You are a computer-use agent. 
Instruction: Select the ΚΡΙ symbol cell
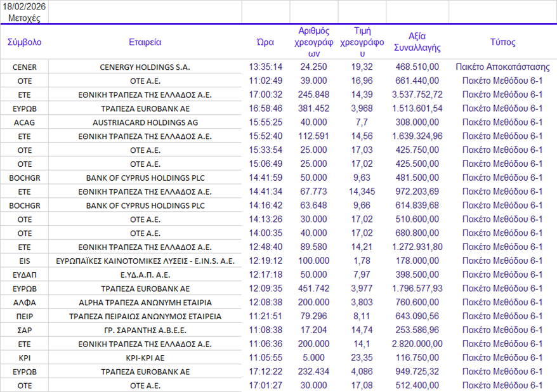[25, 358]
